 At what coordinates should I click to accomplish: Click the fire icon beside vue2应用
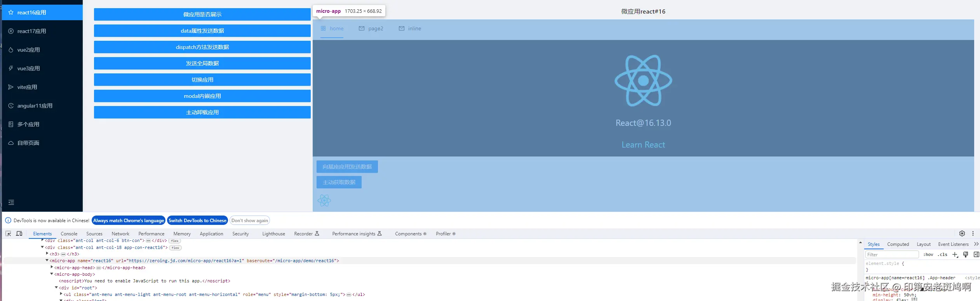click(11, 50)
